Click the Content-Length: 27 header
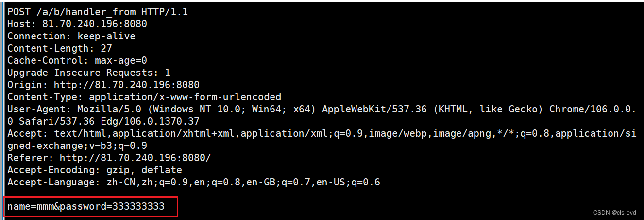Image resolution: width=644 pixels, height=220 pixels. coord(59,48)
